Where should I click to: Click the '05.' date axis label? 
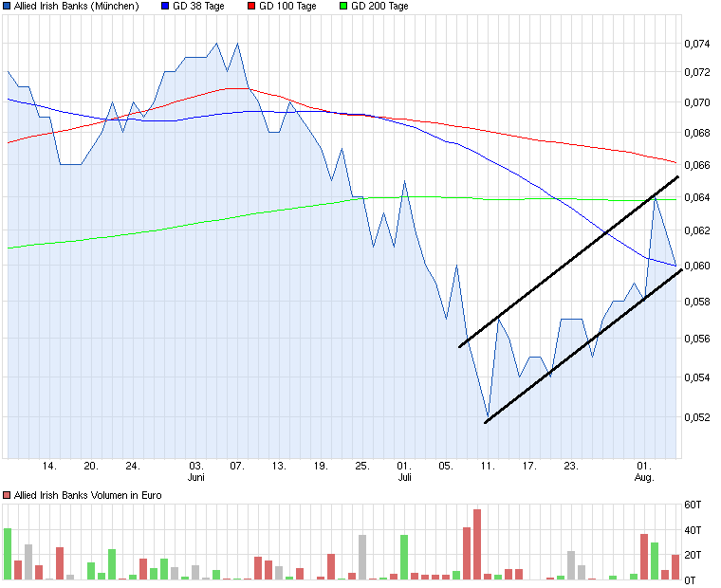point(446,467)
